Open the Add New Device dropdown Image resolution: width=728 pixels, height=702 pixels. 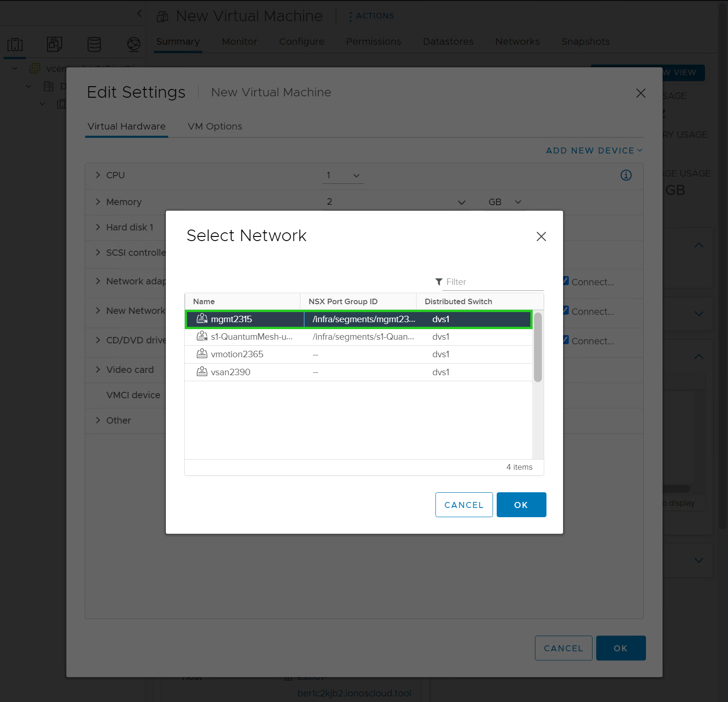(x=594, y=151)
